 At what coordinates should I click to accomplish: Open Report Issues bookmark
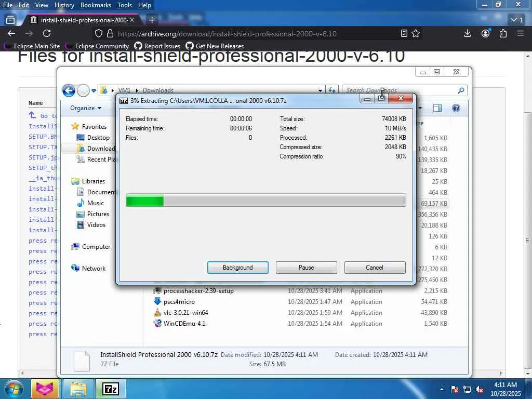(157, 46)
